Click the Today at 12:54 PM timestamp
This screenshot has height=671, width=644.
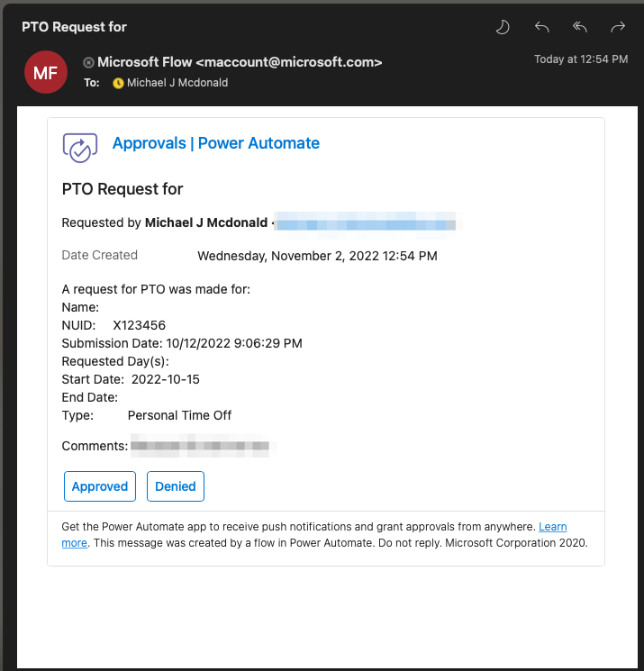pyautogui.click(x=581, y=59)
